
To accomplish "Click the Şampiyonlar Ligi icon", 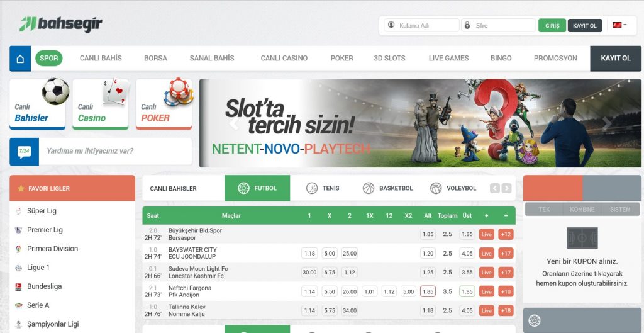I will pyautogui.click(x=18, y=324).
